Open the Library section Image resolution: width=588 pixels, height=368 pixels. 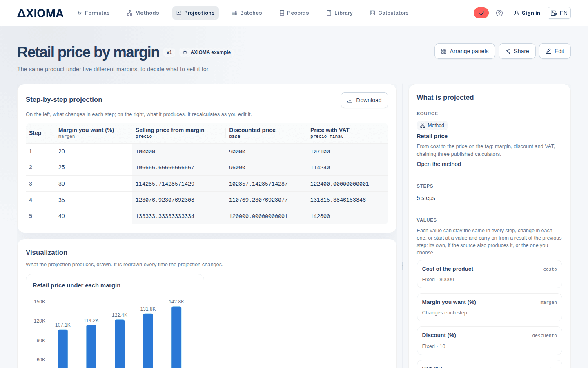coord(339,13)
